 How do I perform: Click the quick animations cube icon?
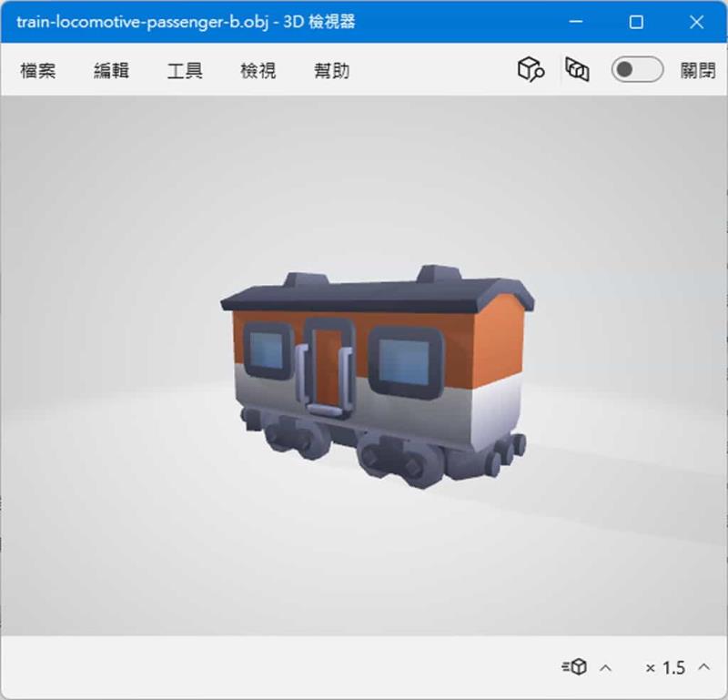[x=574, y=667]
